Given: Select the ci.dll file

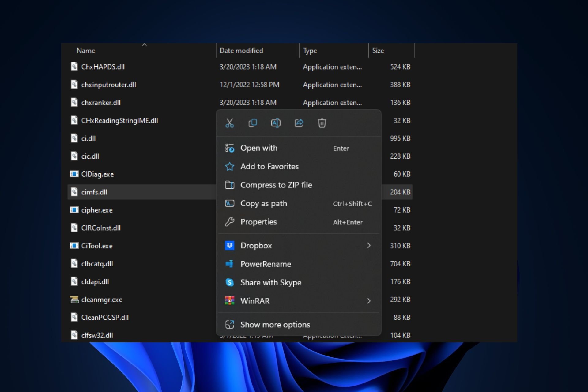Looking at the screenshot, I should coord(89,138).
